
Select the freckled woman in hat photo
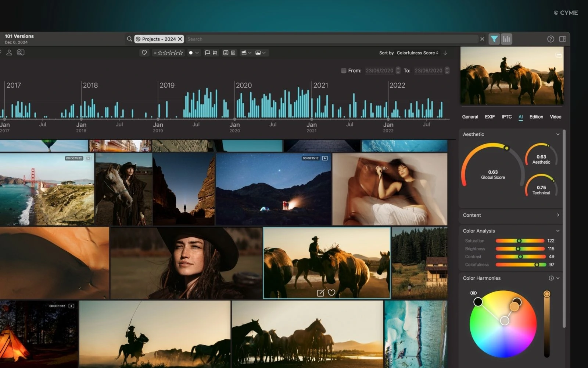(x=186, y=263)
